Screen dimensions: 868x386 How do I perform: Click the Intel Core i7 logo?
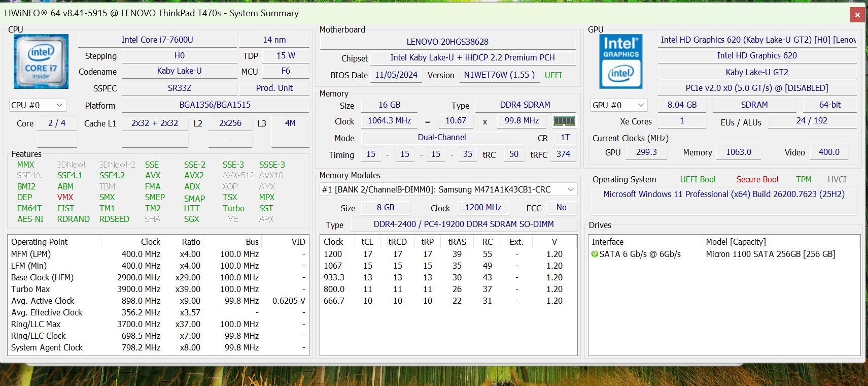pyautogui.click(x=41, y=61)
